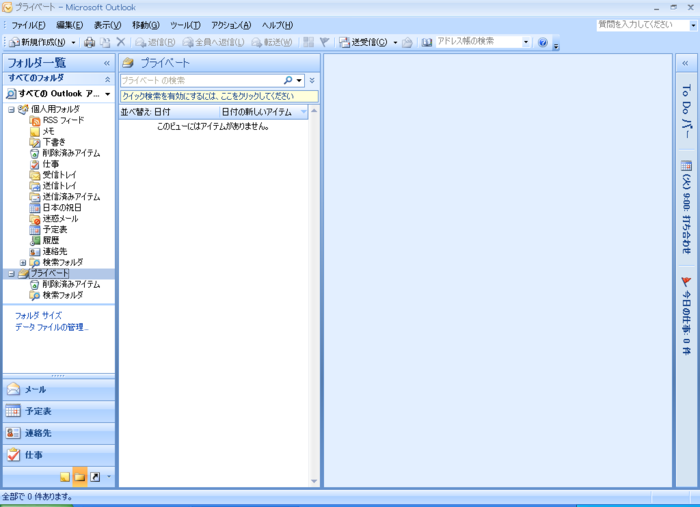Click the フォルダ サイズ link
Image resolution: width=700 pixels, height=507 pixels.
coord(38,316)
